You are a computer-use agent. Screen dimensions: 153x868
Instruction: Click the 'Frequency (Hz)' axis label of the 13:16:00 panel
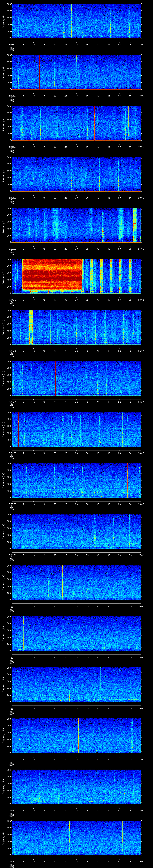tap(3, 21)
